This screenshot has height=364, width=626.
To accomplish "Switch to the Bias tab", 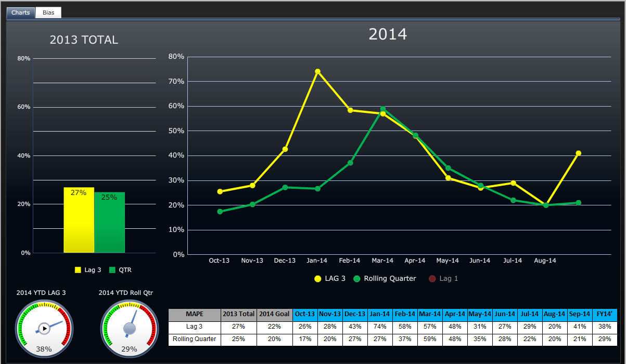I will coord(48,12).
